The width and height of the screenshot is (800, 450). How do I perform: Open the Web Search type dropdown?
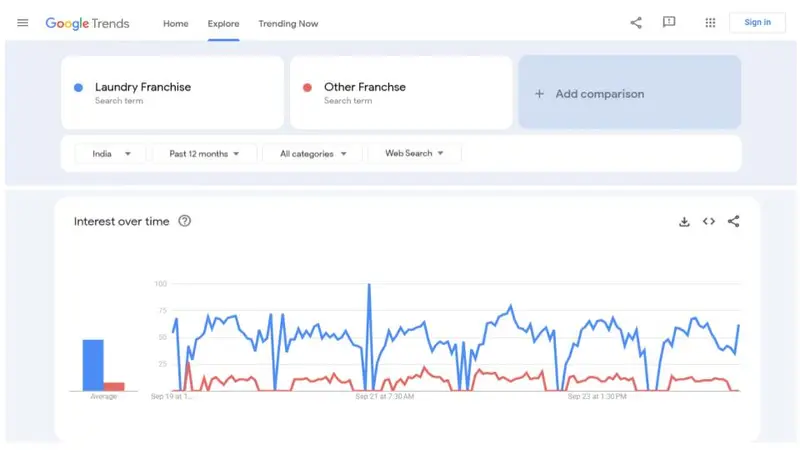pos(415,153)
